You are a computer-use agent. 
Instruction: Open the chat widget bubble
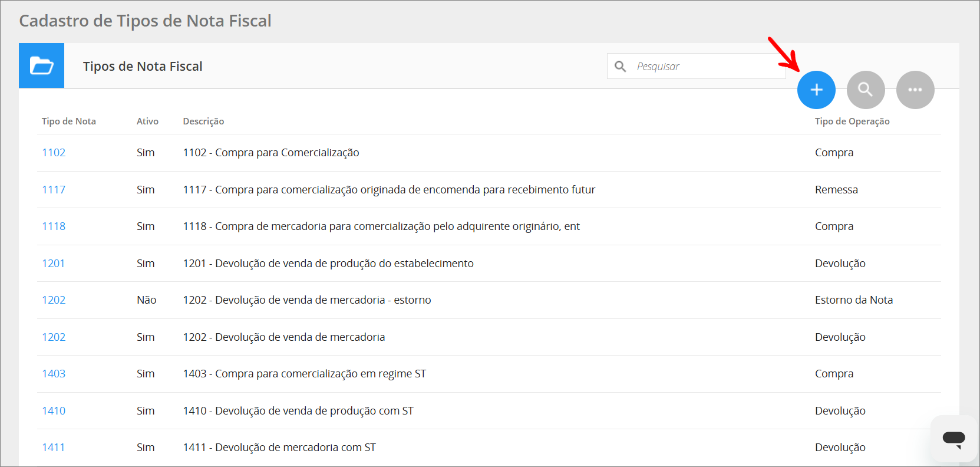pos(953,438)
